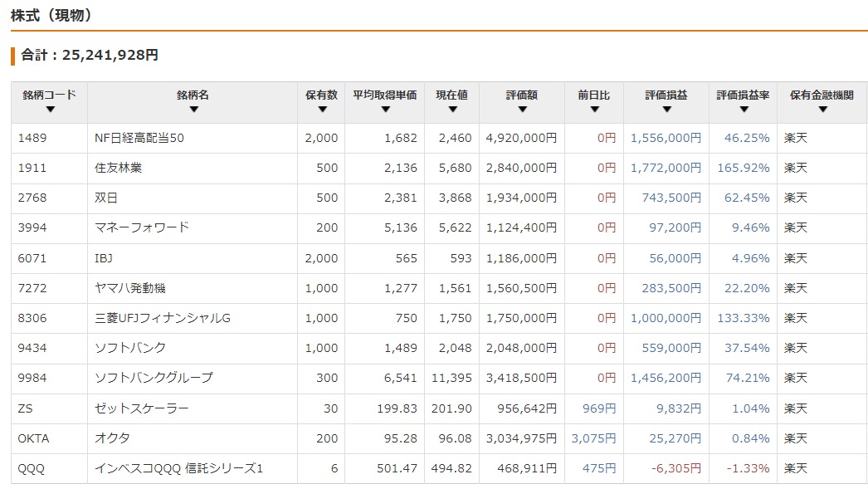
Task: Select 住友林業 name cell
Action: tap(192, 168)
